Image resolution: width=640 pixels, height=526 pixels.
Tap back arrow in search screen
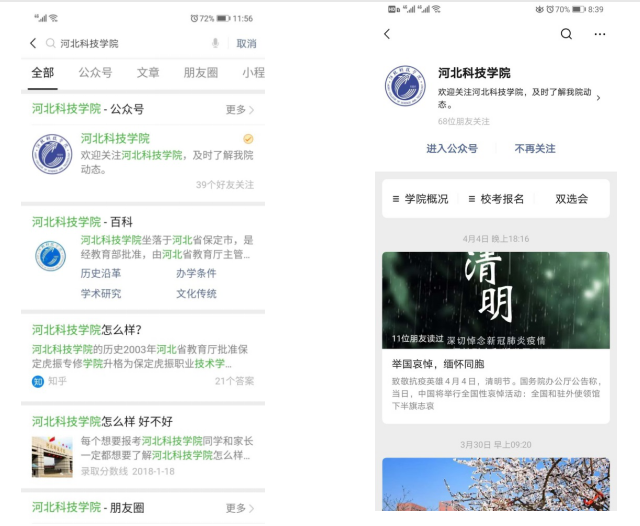click(x=33, y=43)
